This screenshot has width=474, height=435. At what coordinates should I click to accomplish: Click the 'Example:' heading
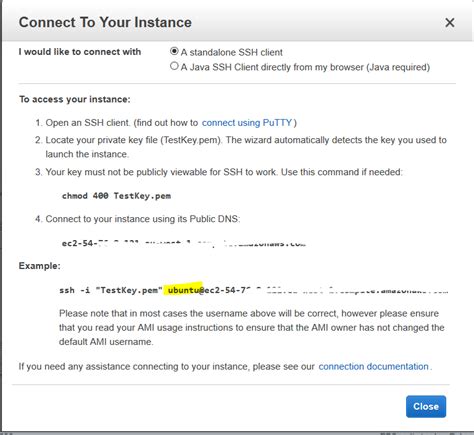(x=40, y=266)
